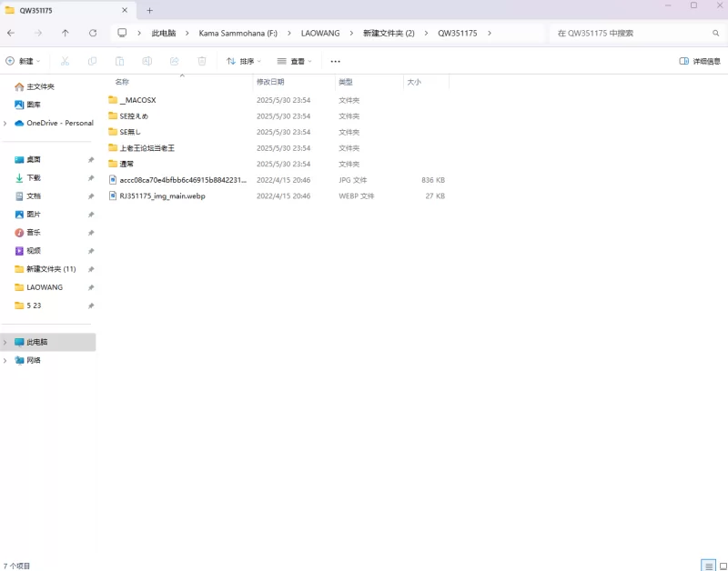
Task: Switch to details view icon in status bar
Action: click(x=708, y=566)
